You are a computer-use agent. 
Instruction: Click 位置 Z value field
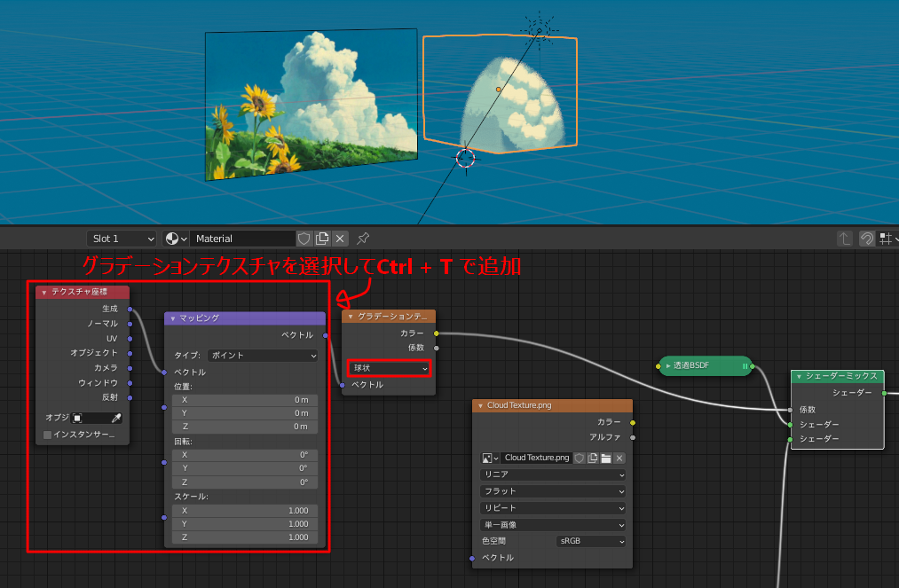click(245, 427)
